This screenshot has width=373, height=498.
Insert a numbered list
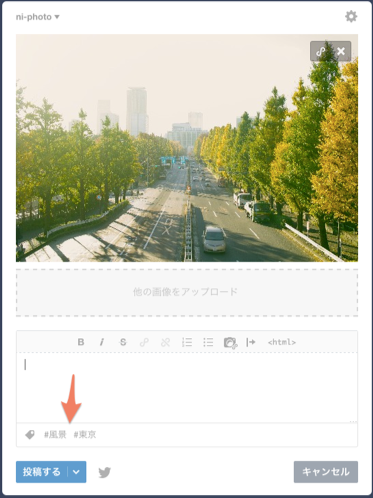point(187,342)
